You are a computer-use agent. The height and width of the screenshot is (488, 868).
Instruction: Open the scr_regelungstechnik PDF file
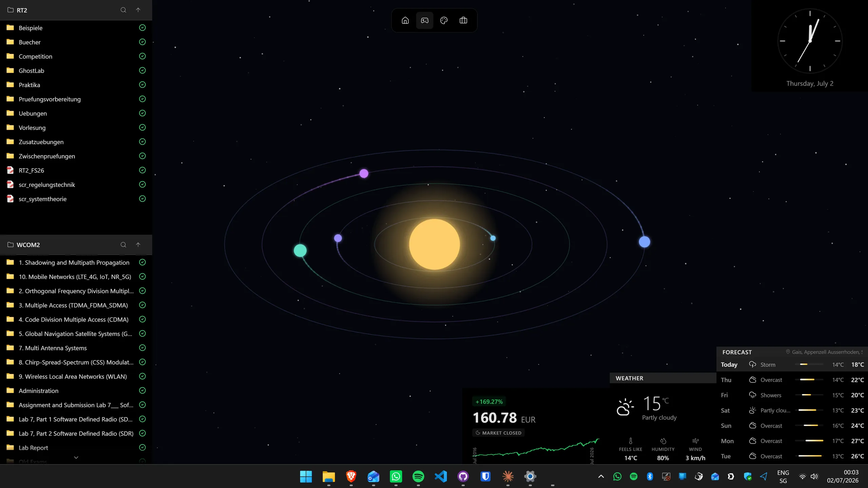point(76,184)
